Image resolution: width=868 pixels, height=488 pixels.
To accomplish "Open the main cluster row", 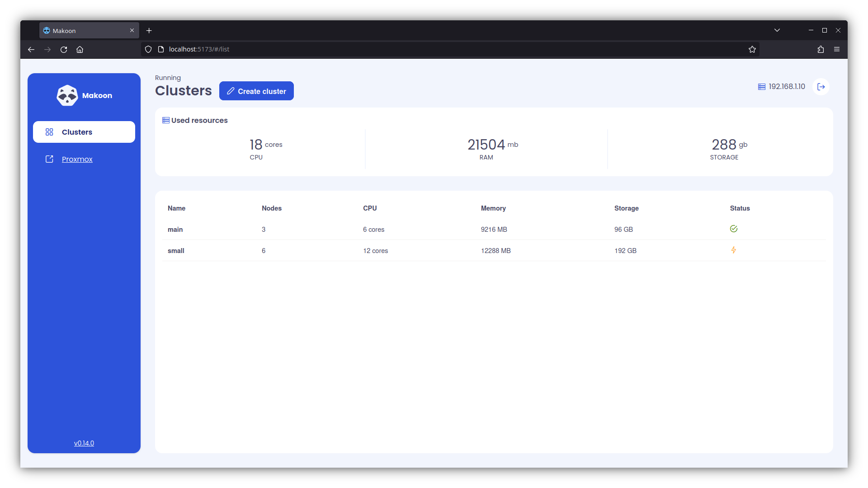I will 175,230.
